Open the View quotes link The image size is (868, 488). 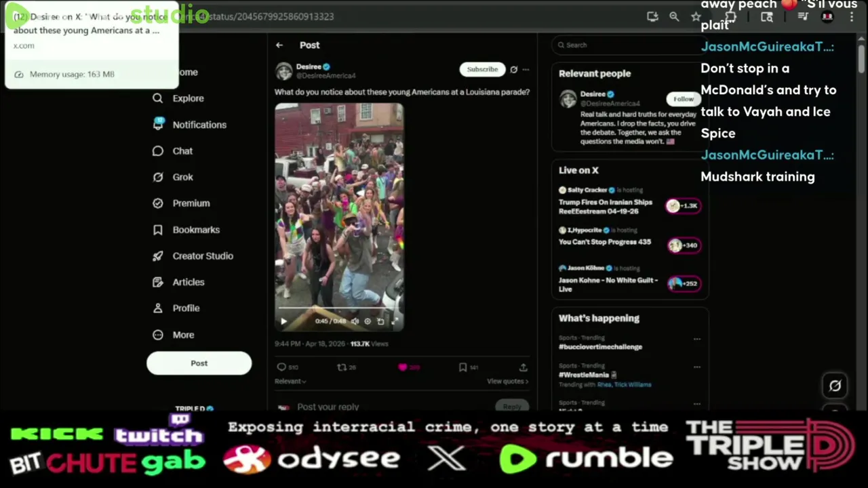click(507, 381)
